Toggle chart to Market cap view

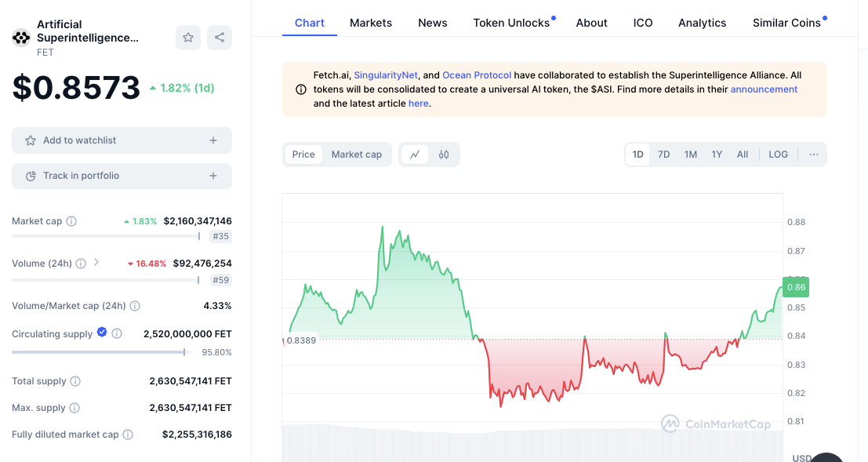357,155
